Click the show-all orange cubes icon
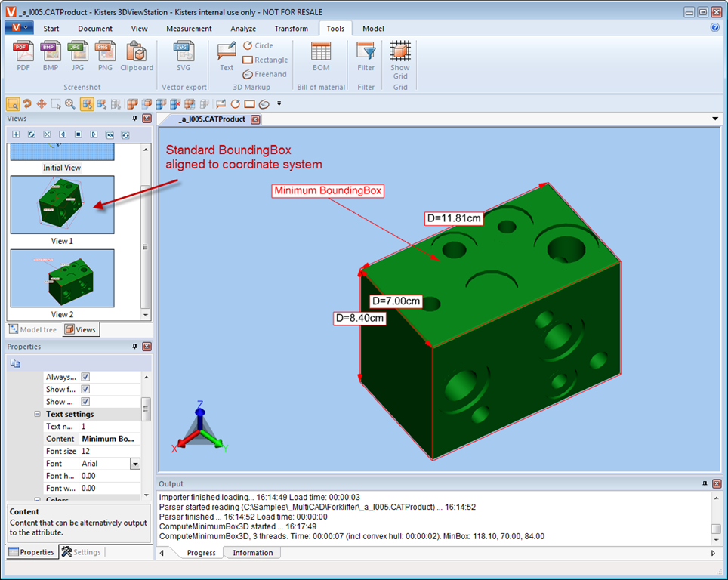The height and width of the screenshot is (580, 728). pos(132,104)
